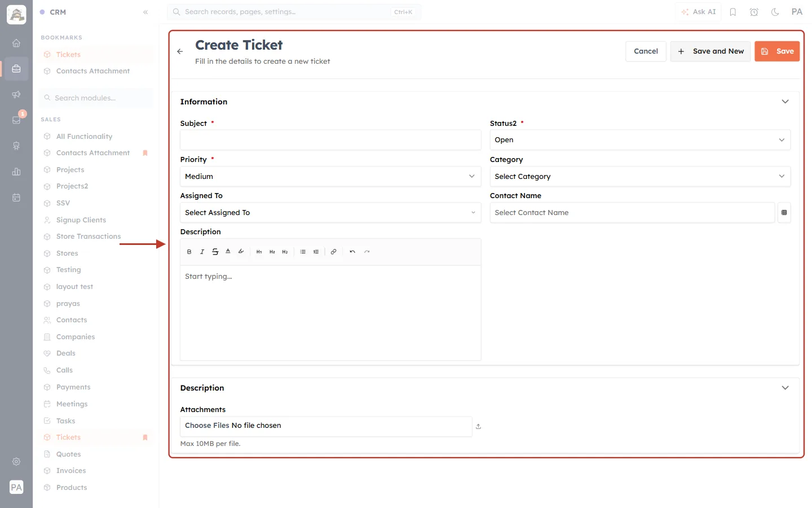The width and height of the screenshot is (812, 508).
Task: Open the inbox with one notification
Action: pyautogui.click(x=16, y=120)
